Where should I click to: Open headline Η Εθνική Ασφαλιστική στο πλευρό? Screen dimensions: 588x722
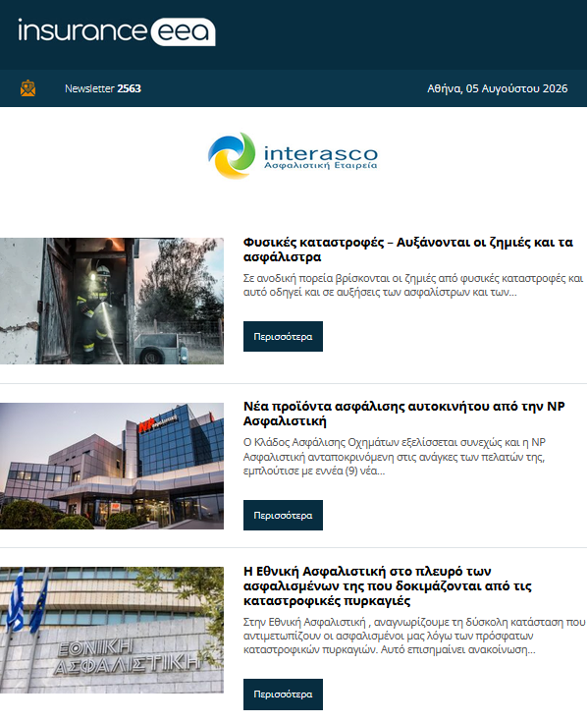pyautogui.click(x=388, y=585)
